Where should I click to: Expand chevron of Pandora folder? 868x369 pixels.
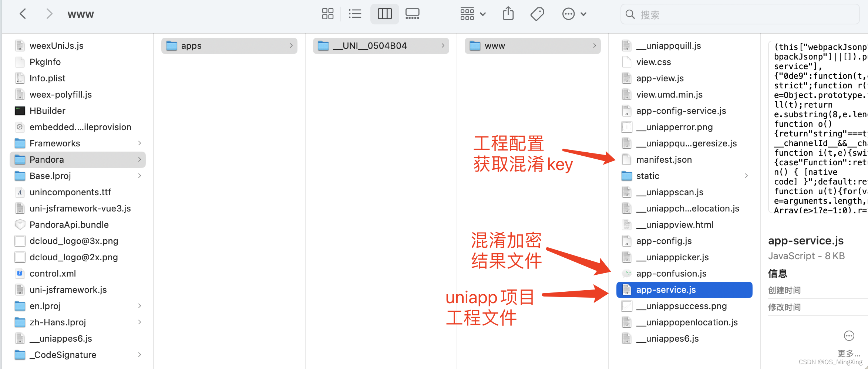tap(139, 160)
